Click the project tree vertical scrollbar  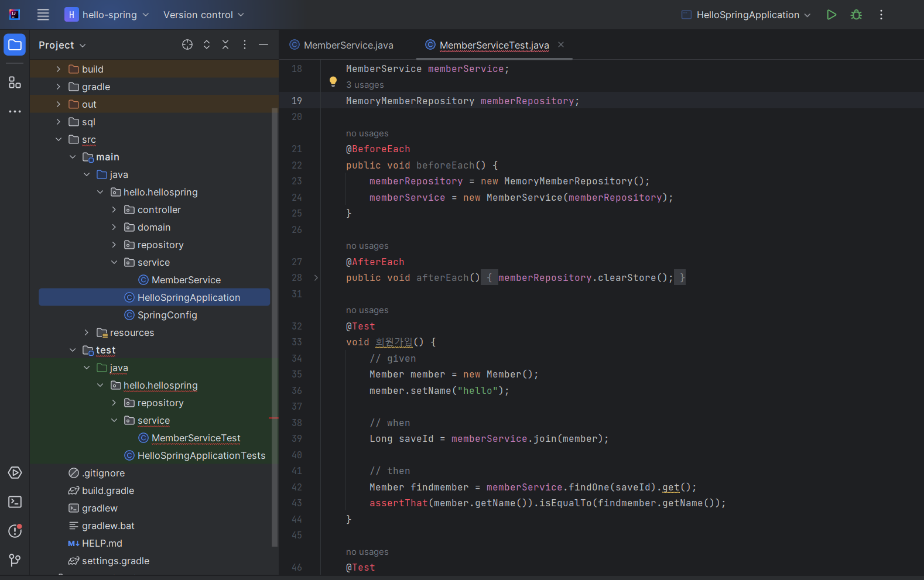(275, 328)
